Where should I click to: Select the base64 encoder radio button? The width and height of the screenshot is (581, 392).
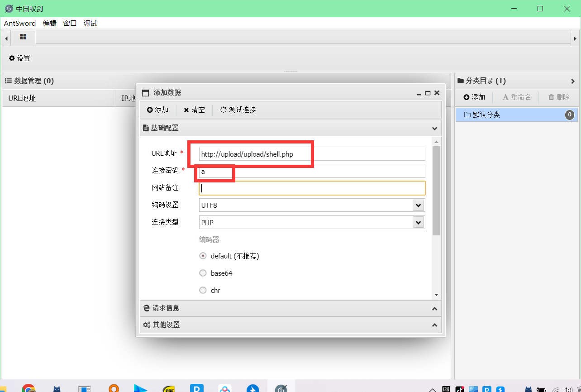(x=203, y=273)
